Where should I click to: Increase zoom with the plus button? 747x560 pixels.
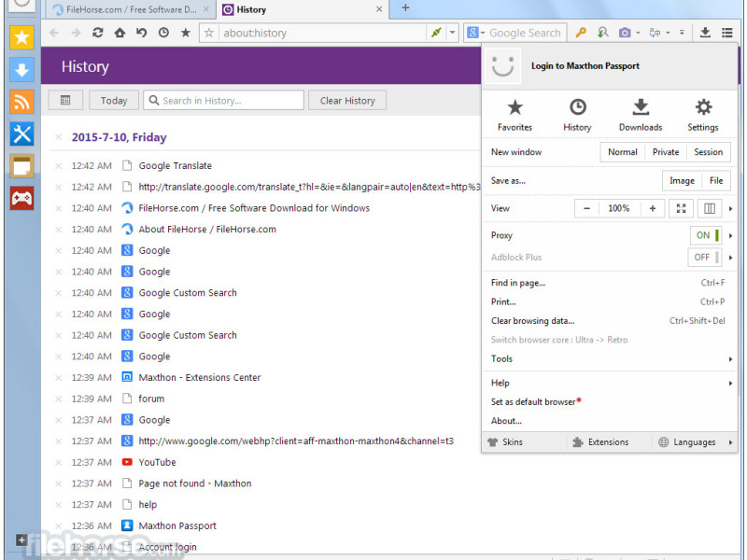tap(652, 208)
